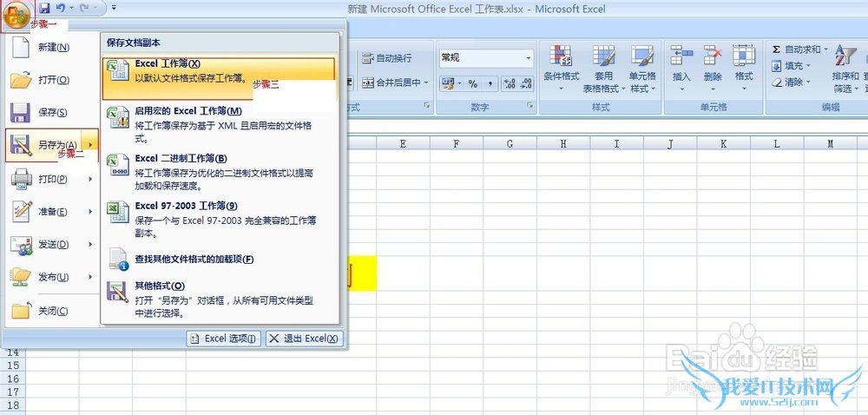
Task: Expand the 发送(D) submenu arrow
Action: tap(91, 245)
